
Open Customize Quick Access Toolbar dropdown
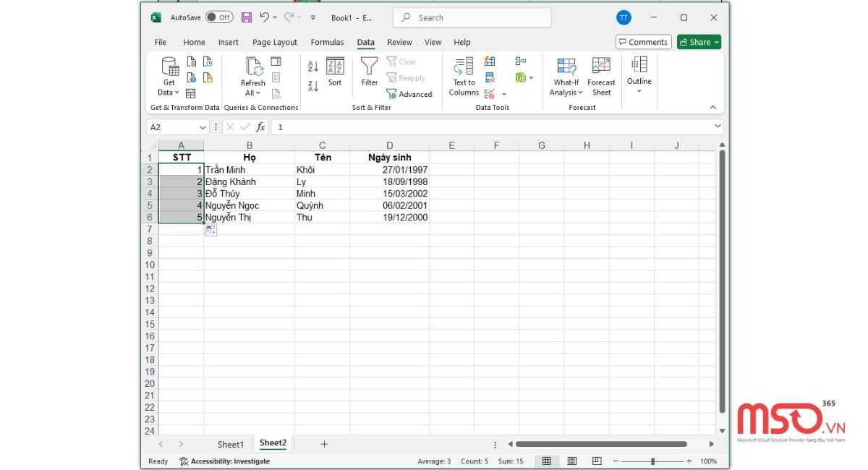click(313, 17)
